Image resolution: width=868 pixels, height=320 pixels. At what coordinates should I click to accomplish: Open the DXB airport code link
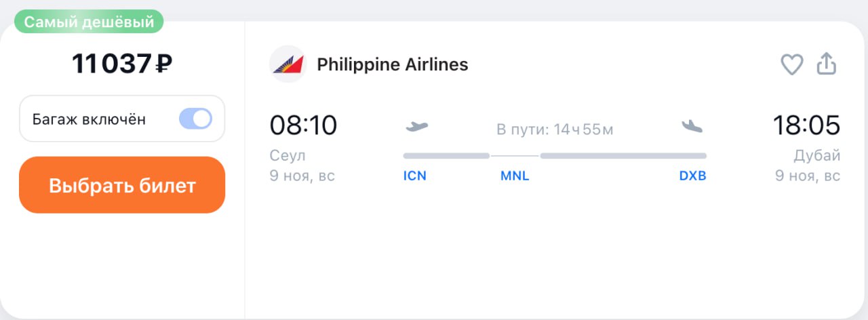692,176
